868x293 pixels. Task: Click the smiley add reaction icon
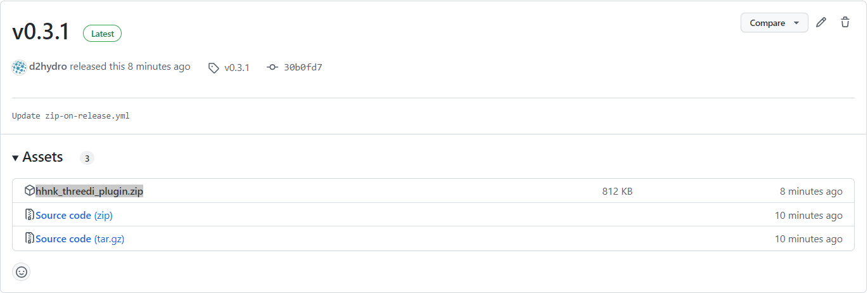coord(21,272)
